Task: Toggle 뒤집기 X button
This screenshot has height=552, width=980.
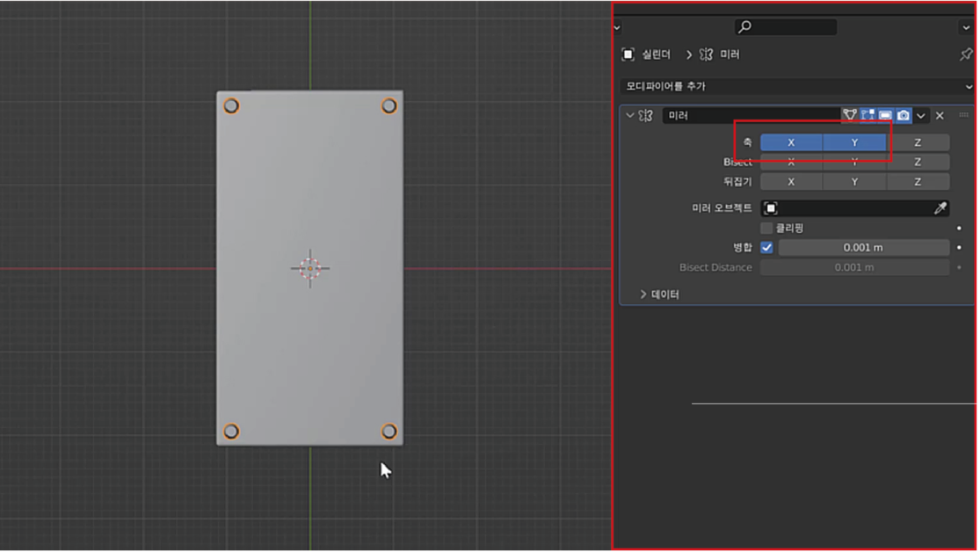Action: 791,182
